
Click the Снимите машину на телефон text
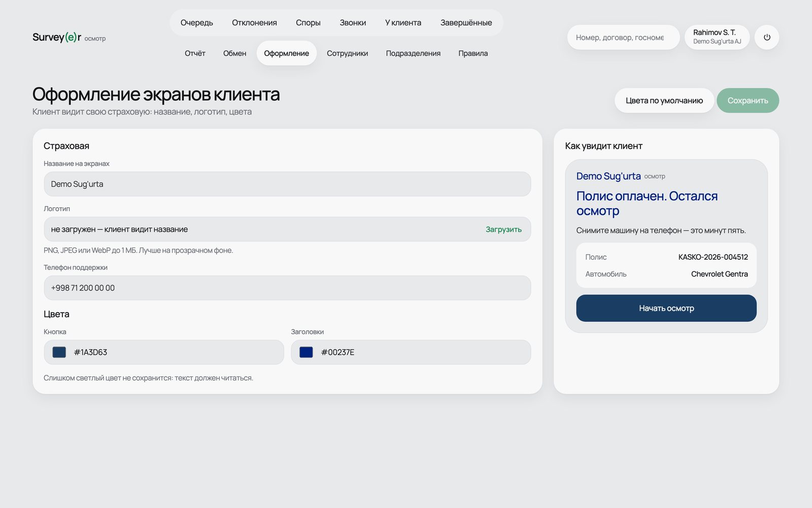tap(661, 231)
